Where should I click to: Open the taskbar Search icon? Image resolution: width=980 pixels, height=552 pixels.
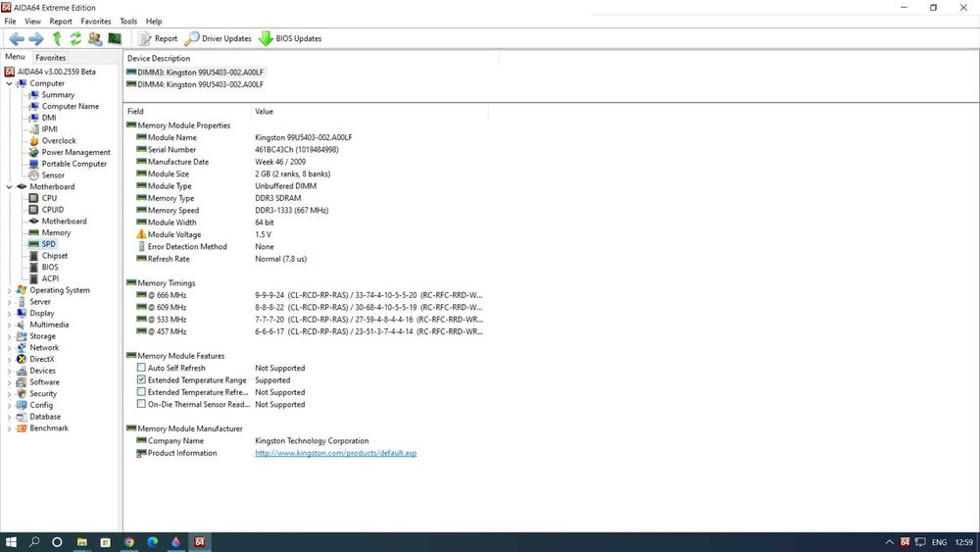[x=34, y=542]
